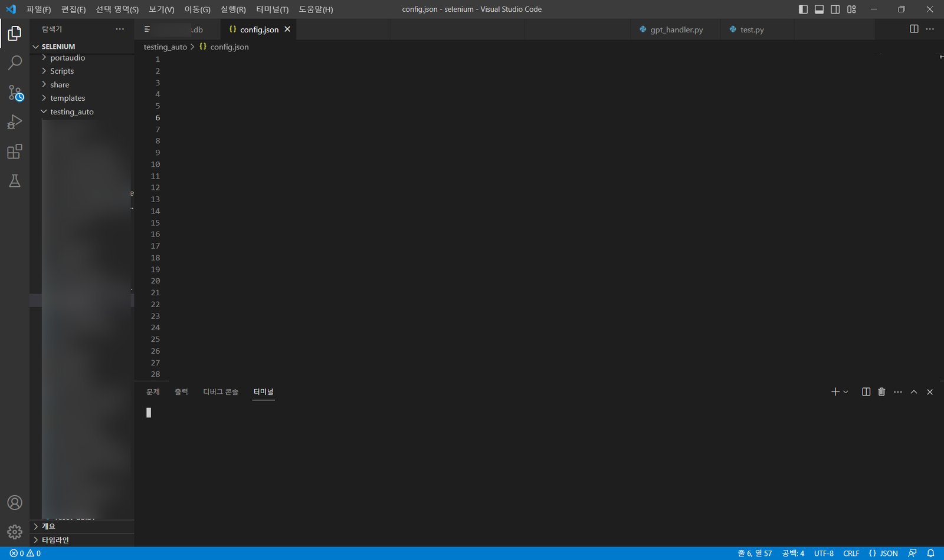Open terminal panel More Actions ellipsis
The width and height of the screenshot is (944, 560).
[898, 392]
